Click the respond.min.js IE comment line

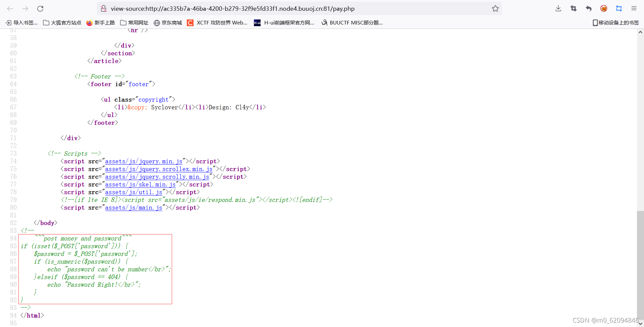coord(197,200)
